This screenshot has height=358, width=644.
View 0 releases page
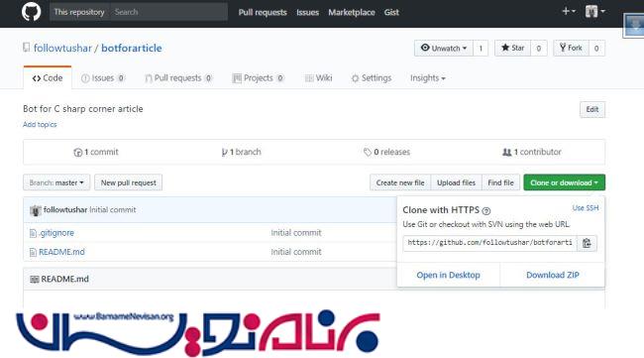386,152
